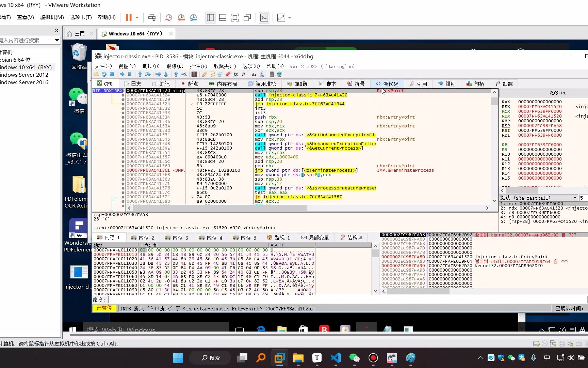588x368 pixels.
Task: Click the run to user code icon
Action: point(184,74)
